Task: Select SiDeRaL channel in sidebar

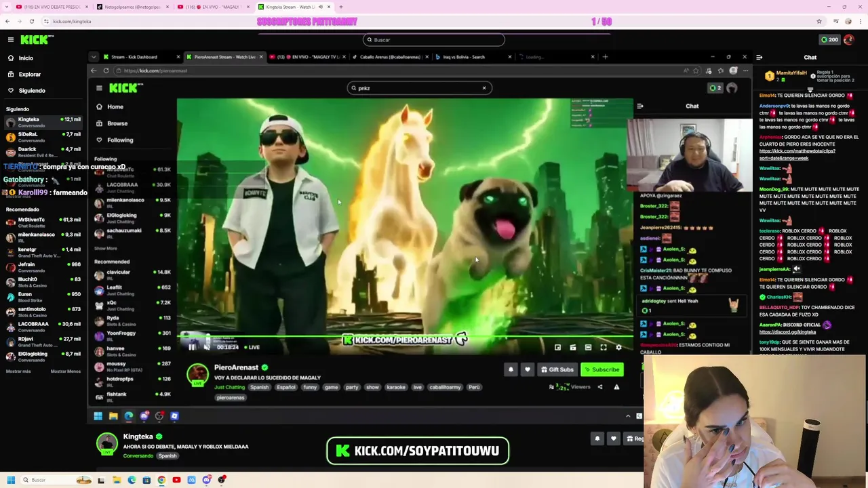Action: [x=43, y=137]
